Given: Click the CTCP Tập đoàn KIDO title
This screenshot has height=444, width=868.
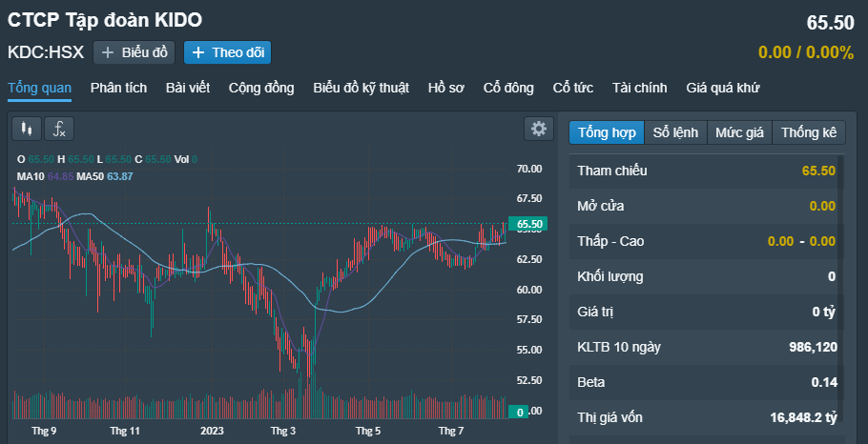Looking at the screenshot, I should [105, 20].
